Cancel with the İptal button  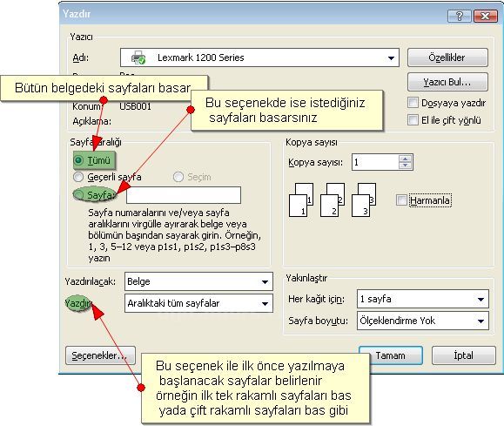463,355
